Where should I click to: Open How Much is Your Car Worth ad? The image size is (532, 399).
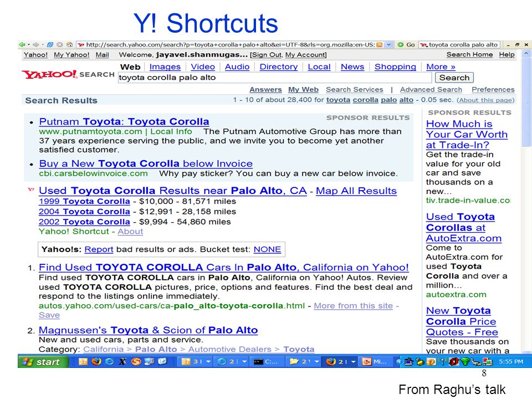[467, 134]
